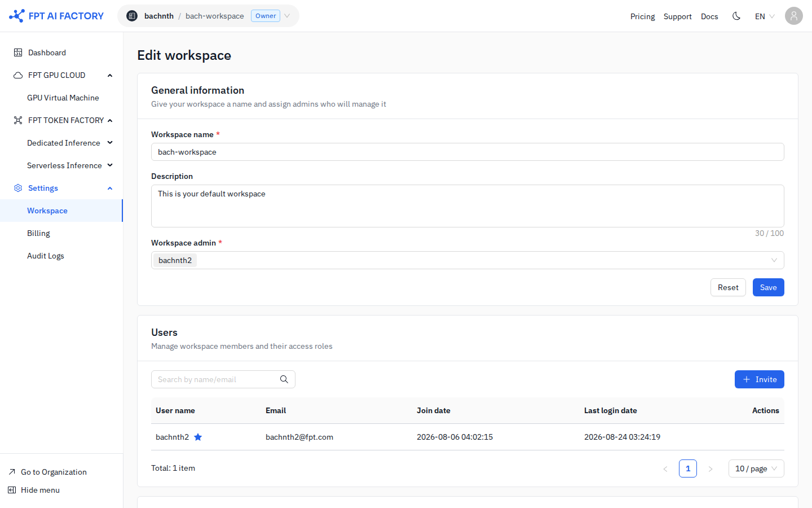Open the workspace switcher dropdown chevron

pos(287,16)
